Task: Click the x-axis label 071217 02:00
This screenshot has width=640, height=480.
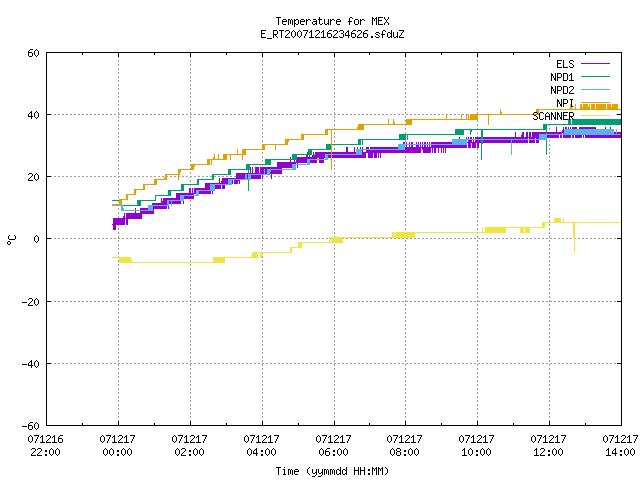Action: [189, 446]
